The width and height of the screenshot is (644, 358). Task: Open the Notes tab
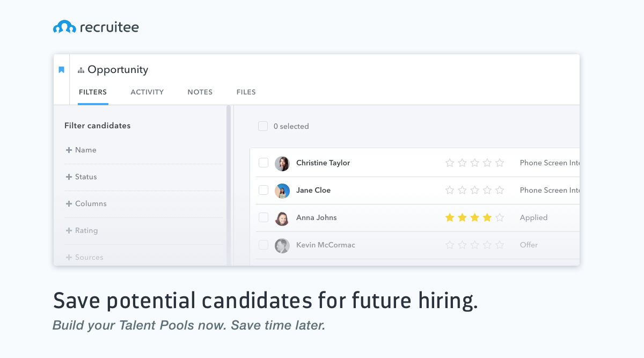pos(200,92)
